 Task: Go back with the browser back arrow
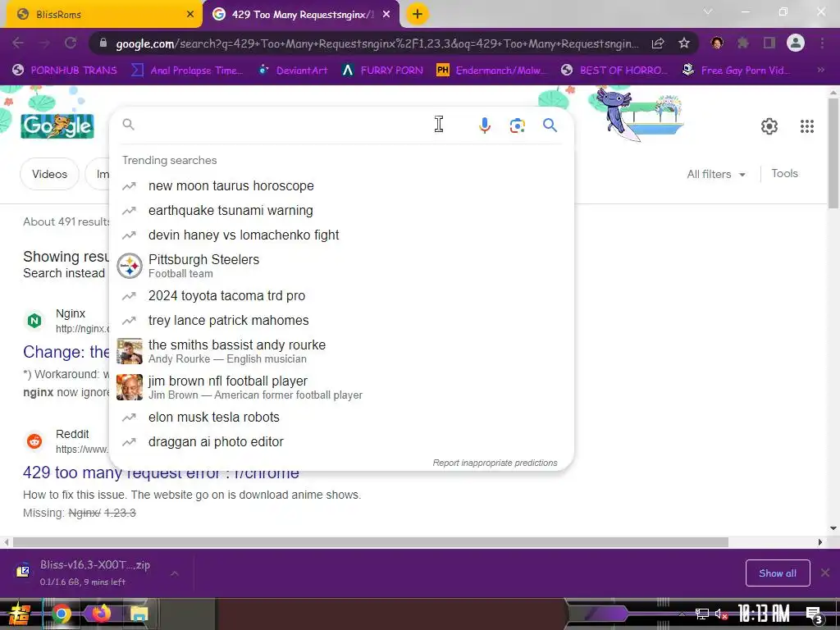click(x=18, y=43)
